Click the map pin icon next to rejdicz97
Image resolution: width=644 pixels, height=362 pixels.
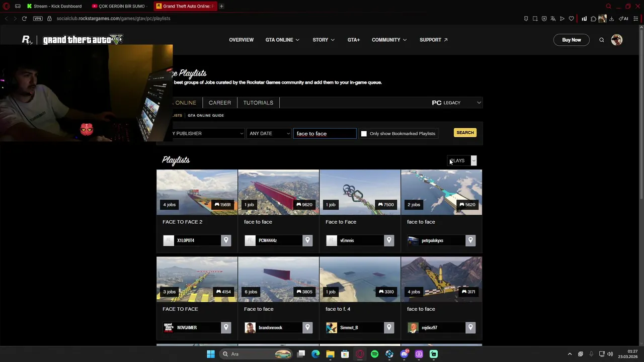tap(470, 327)
